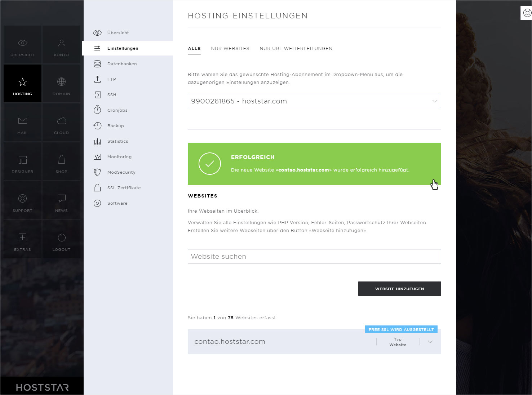Switch to the NUR WEBSITES tab
532x395 pixels.
tap(230, 49)
